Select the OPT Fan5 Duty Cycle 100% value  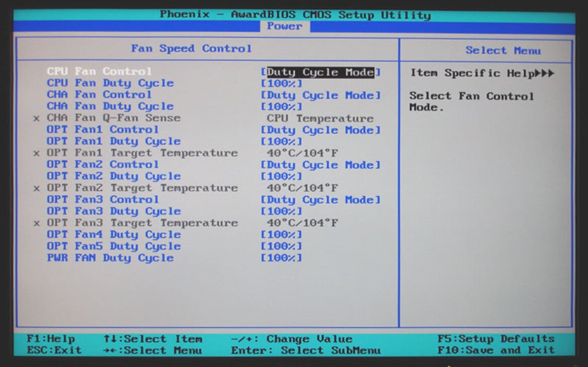tap(281, 246)
